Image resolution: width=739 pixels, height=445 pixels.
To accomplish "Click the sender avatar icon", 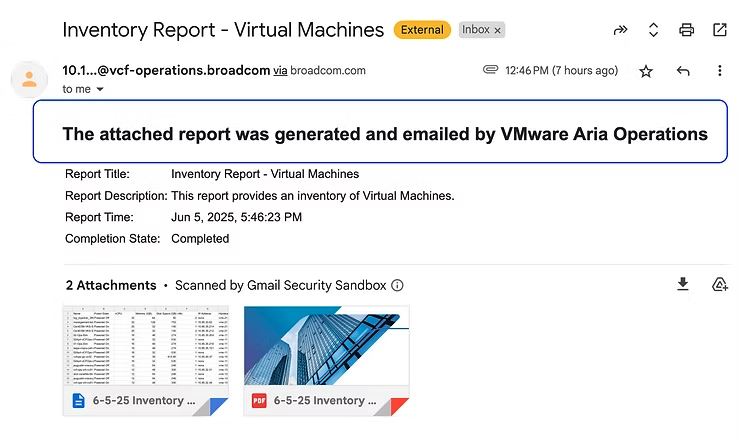I will 29,79.
